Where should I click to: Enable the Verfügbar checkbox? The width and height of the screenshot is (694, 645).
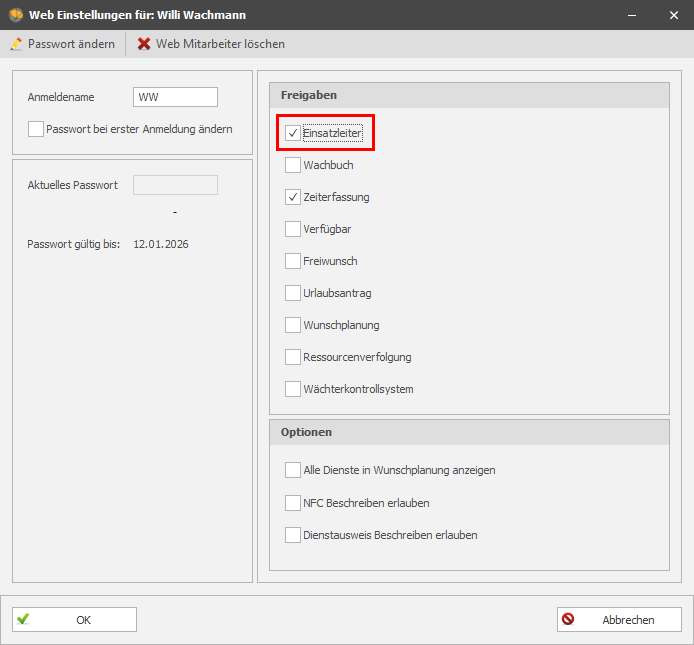point(293,229)
